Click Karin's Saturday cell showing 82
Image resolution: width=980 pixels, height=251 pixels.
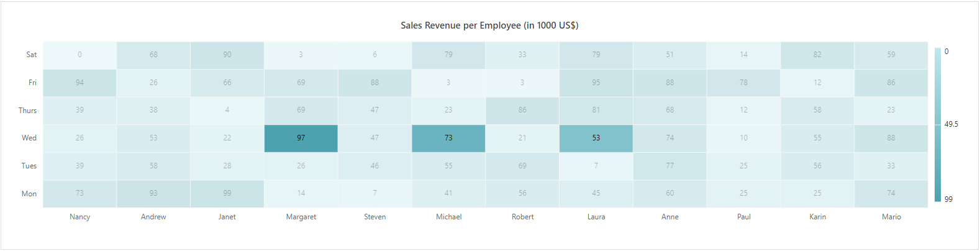(817, 55)
